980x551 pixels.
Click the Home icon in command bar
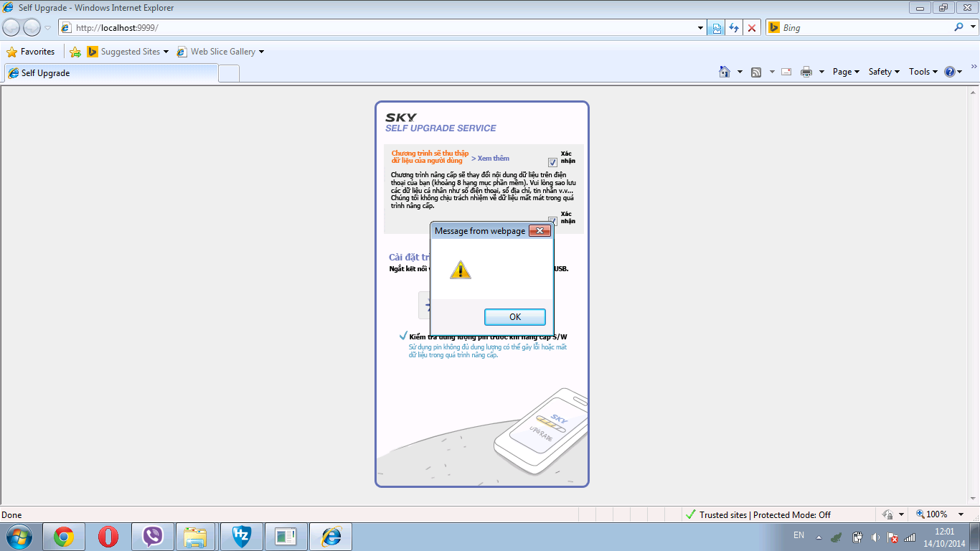click(725, 72)
